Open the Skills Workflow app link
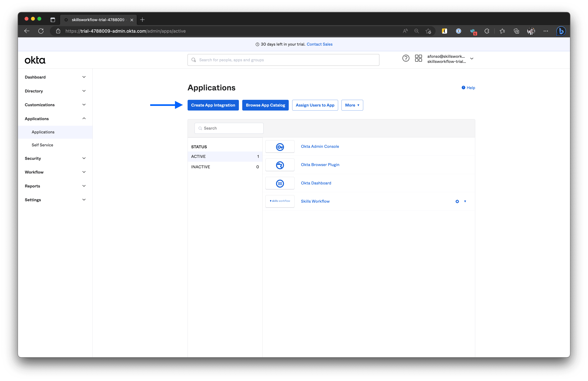 click(315, 201)
